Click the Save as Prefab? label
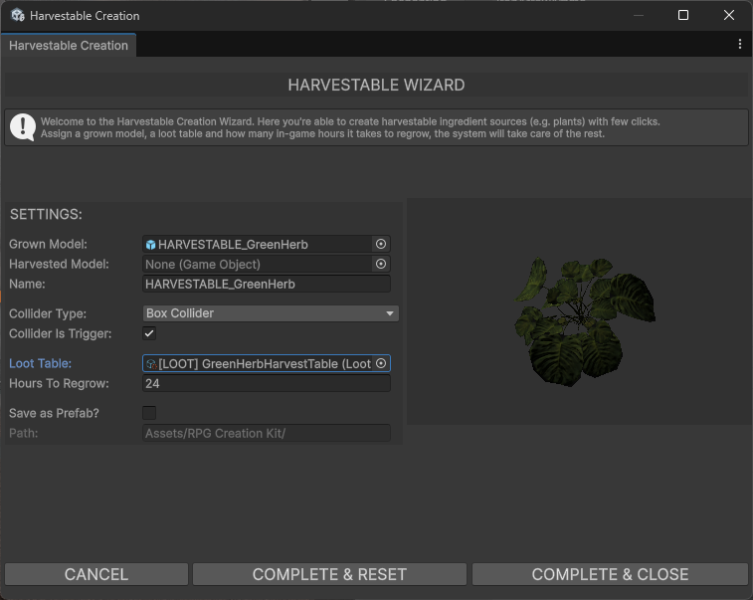 pyautogui.click(x=54, y=413)
